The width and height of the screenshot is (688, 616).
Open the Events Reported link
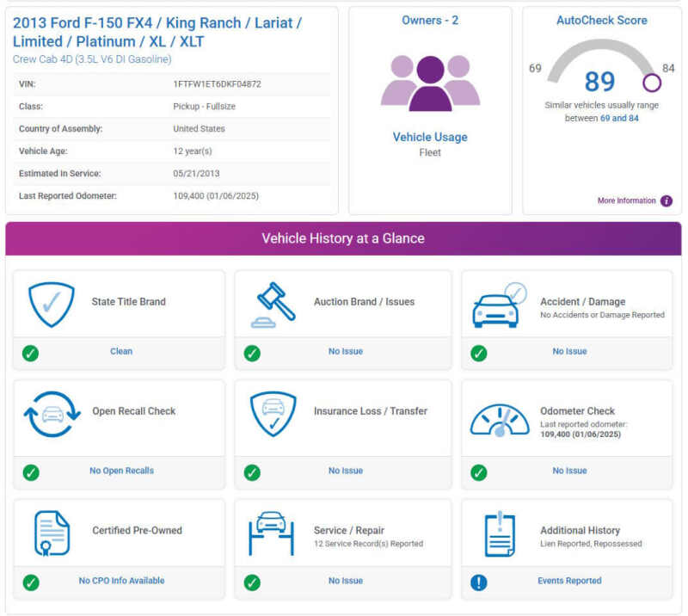click(569, 581)
